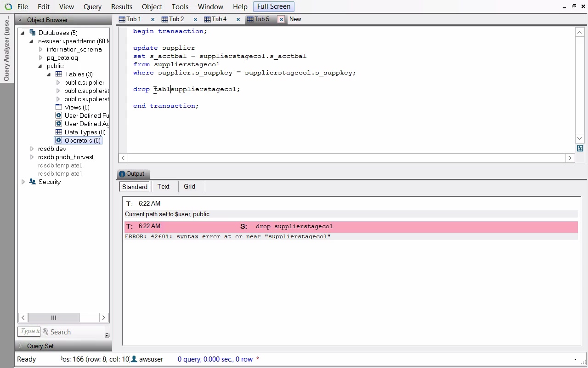Click the Full Screen button
Screen dimensions: 588x368
(x=273, y=6)
